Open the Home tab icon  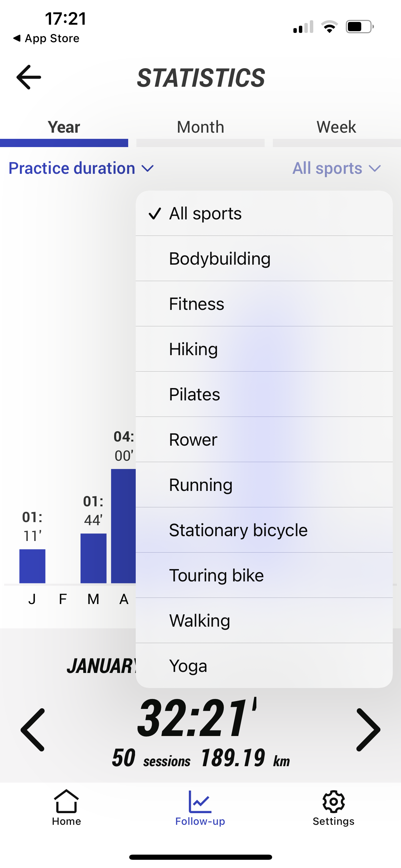(x=66, y=801)
